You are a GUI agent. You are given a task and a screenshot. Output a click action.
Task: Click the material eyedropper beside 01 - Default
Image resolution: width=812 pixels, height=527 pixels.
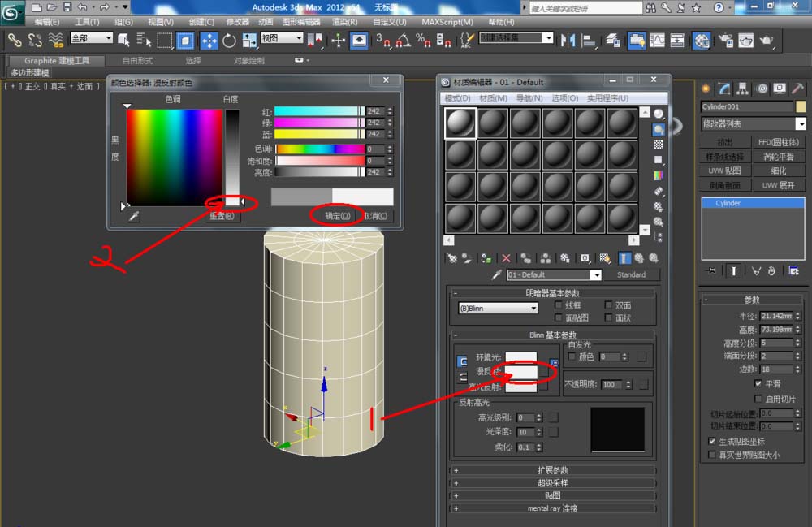pyautogui.click(x=496, y=275)
